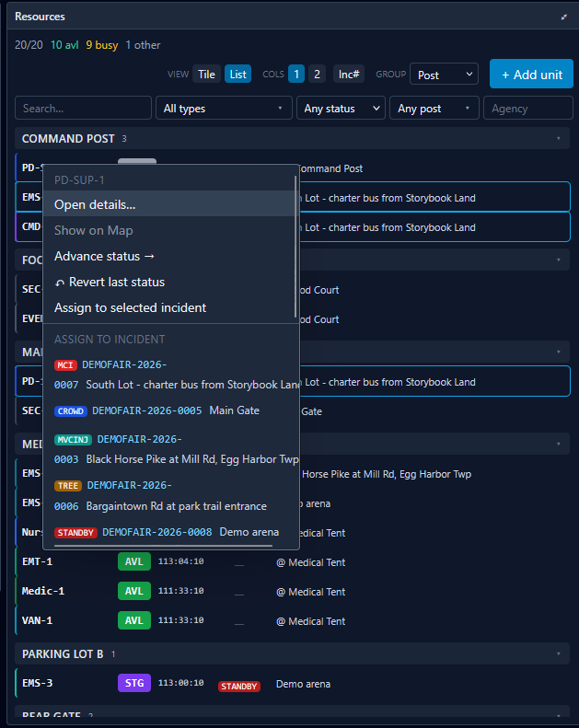Screen dimensions: 579x728
Task: Assign to CROWD incident DEMOFAIR-2026-0005
Action: [x=171, y=410]
